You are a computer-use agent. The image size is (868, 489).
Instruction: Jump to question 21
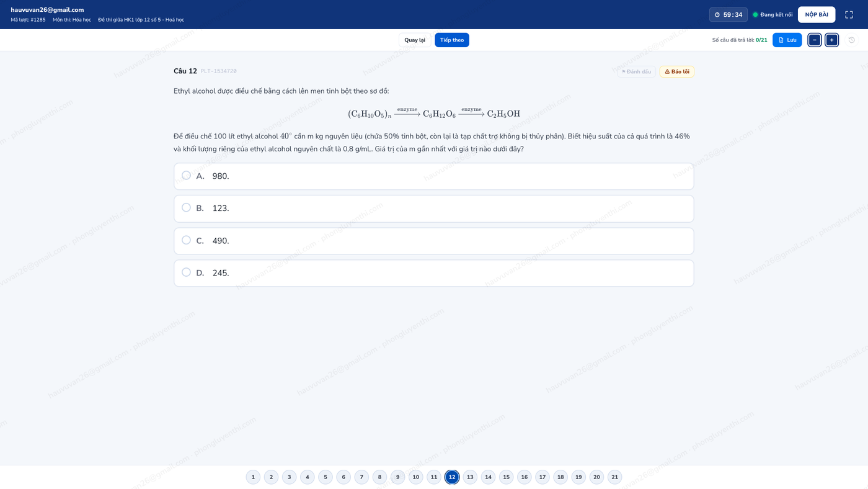614,477
